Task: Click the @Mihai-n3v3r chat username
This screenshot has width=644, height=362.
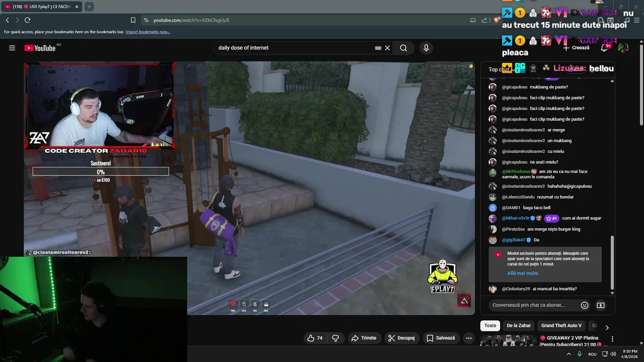Action: pos(516,218)
